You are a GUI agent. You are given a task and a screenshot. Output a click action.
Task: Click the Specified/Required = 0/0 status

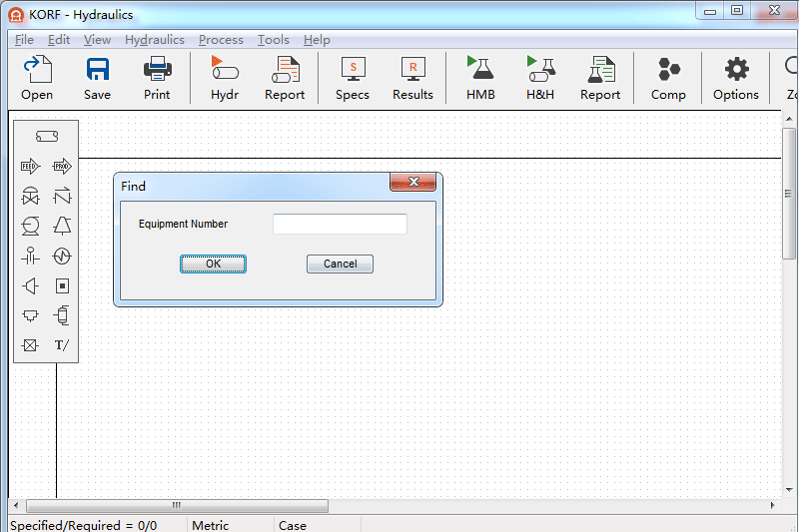pos(84,525)
